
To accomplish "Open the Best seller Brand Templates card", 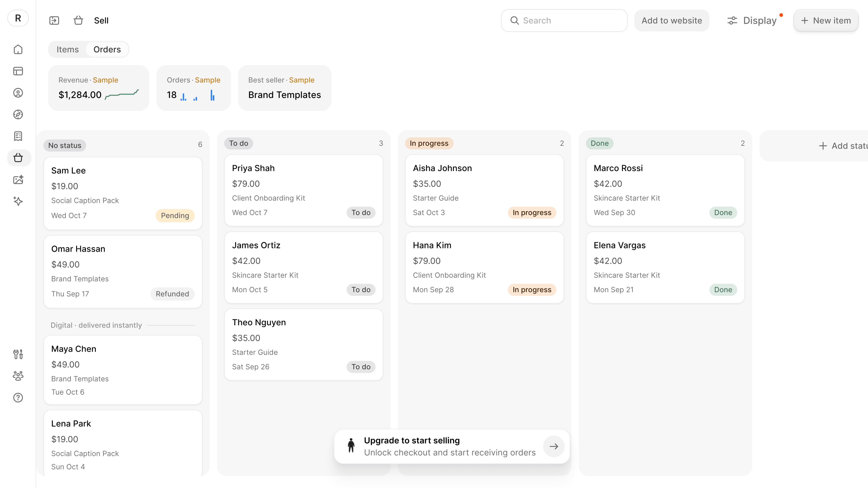I will (284, 88).
